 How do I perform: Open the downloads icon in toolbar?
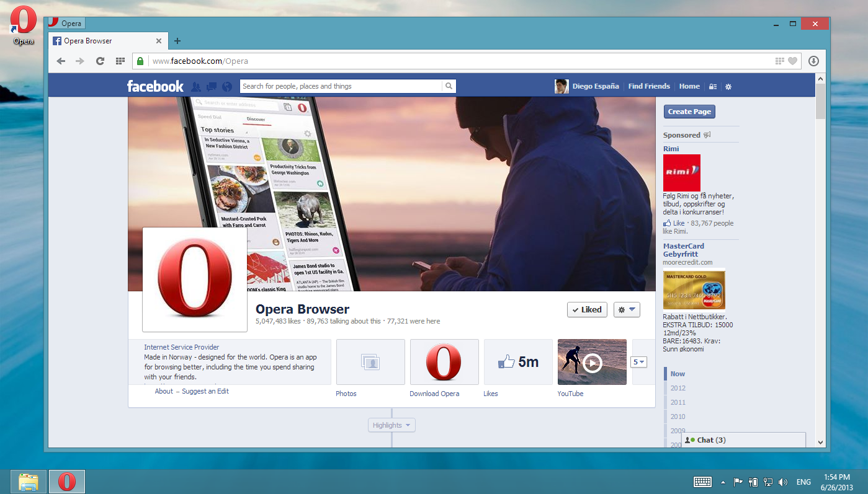coord(813,61)
